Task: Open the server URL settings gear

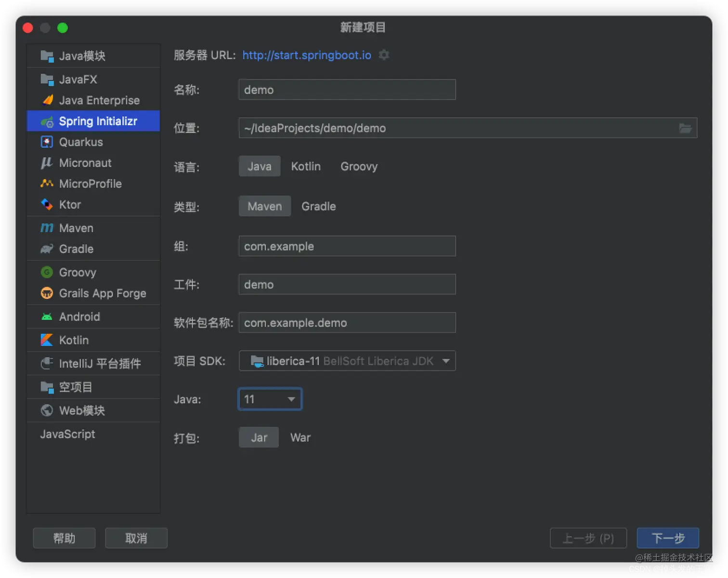Action: coord(384,55)
